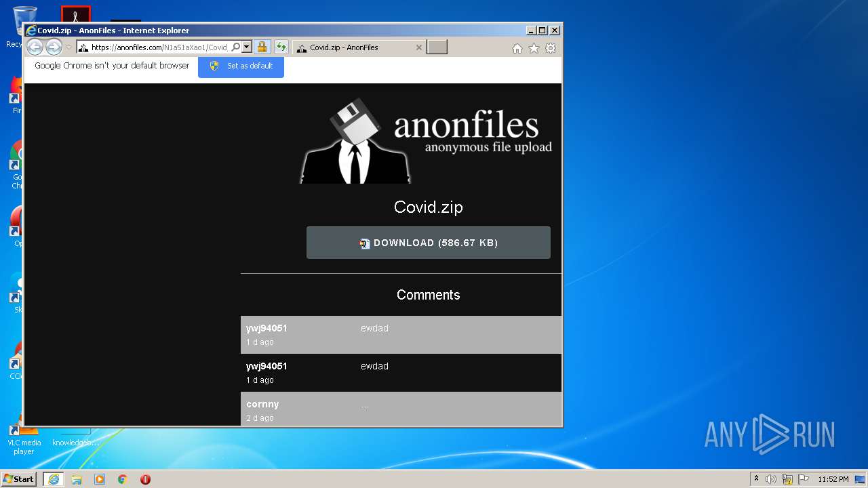The height and width of the screenshot is (488, 868).
Task: Go back with the browser Back arrow
Action: coord(35,47)
